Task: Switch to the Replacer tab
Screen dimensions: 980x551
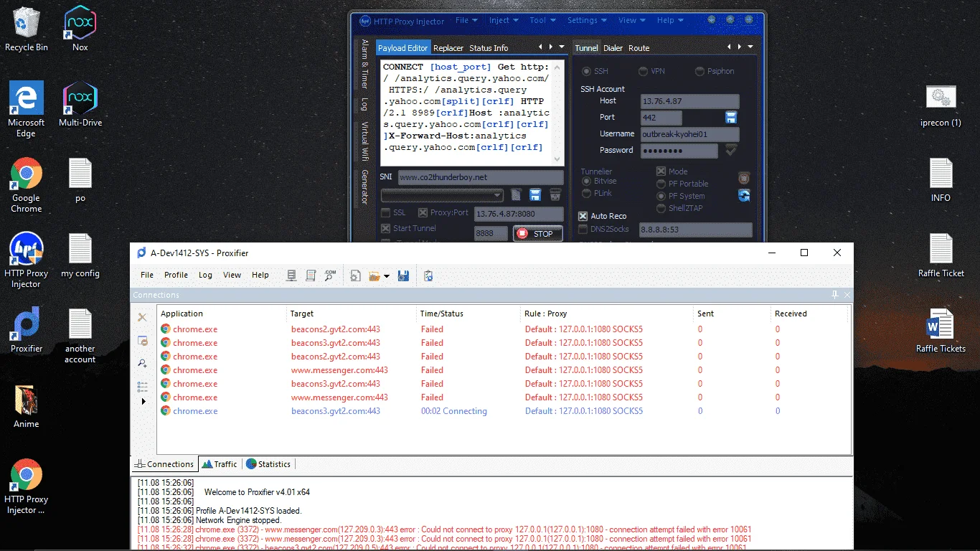Action: point(448,48)
